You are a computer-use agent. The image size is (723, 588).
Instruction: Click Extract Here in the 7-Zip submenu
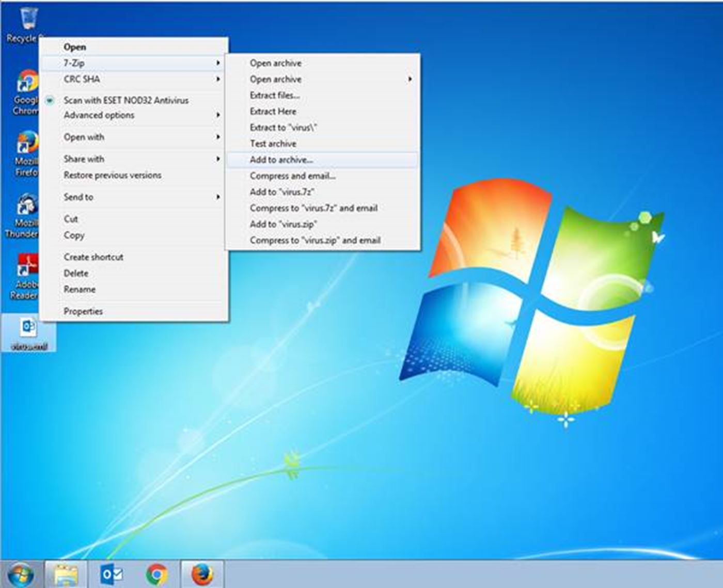(273, 111)
